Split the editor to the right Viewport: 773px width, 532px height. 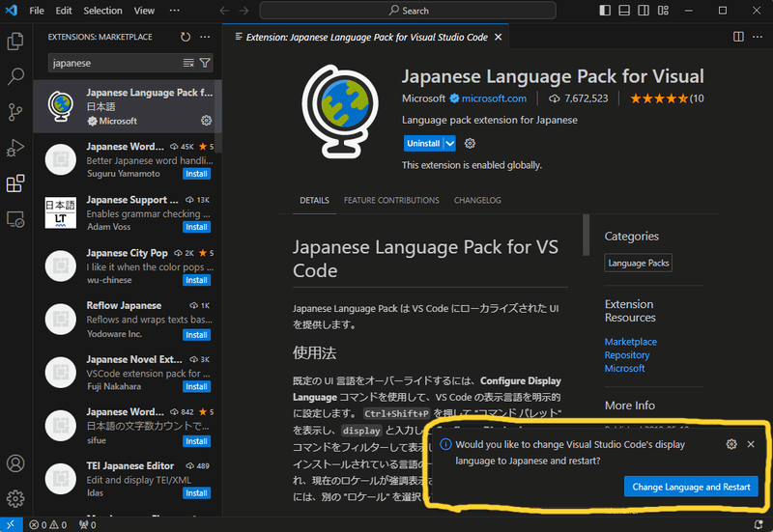pyautogui.click(x=738, y=37)
